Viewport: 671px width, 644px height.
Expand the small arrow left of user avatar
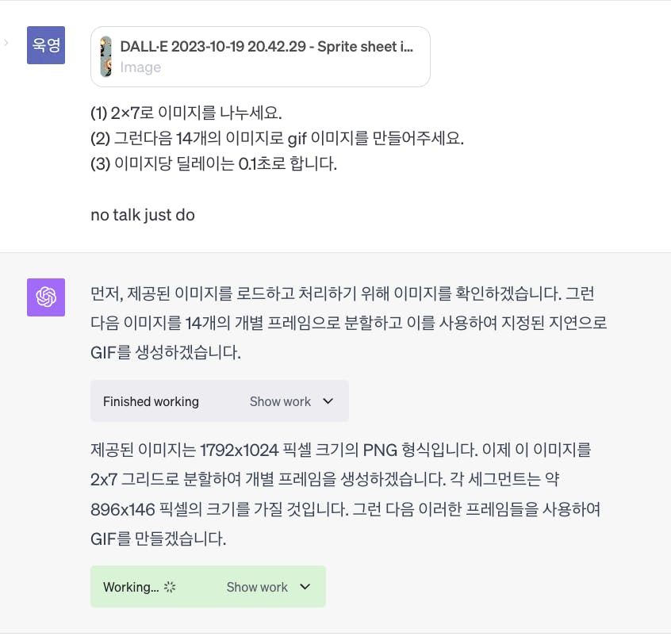click(x=6, y=42)
